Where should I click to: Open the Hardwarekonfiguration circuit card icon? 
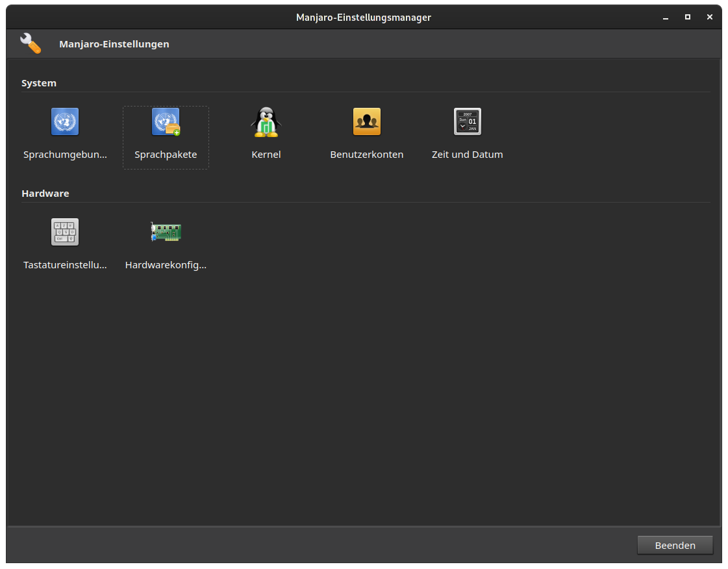pos(166,232)
